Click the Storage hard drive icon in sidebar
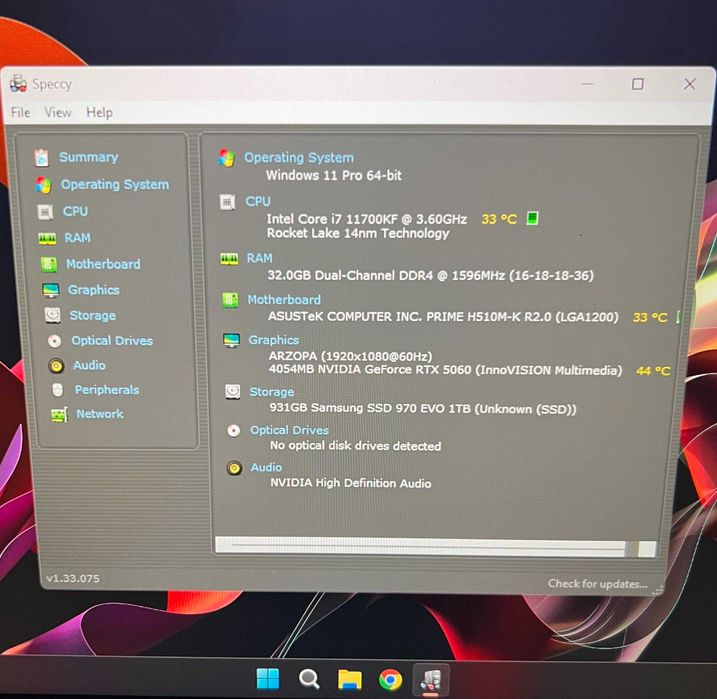The width and height of the screenshot is (717, 699). click(x=53, y=315)
